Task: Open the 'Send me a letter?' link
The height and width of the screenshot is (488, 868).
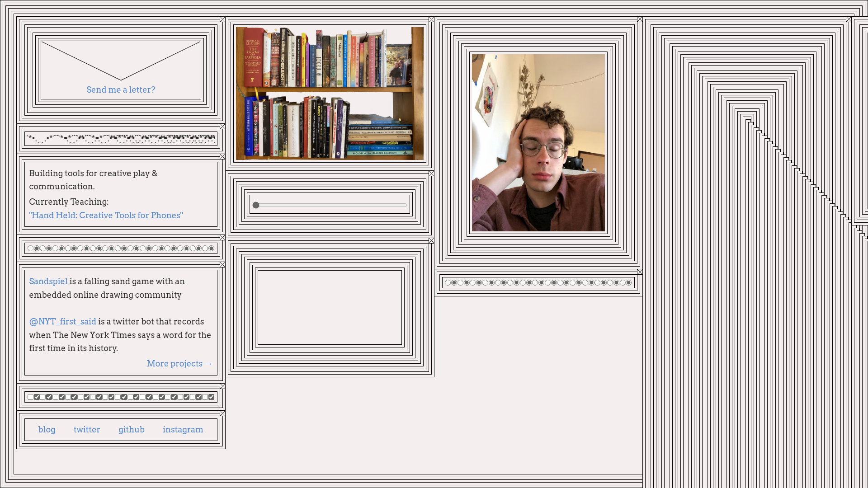Action: coord(121,90)
